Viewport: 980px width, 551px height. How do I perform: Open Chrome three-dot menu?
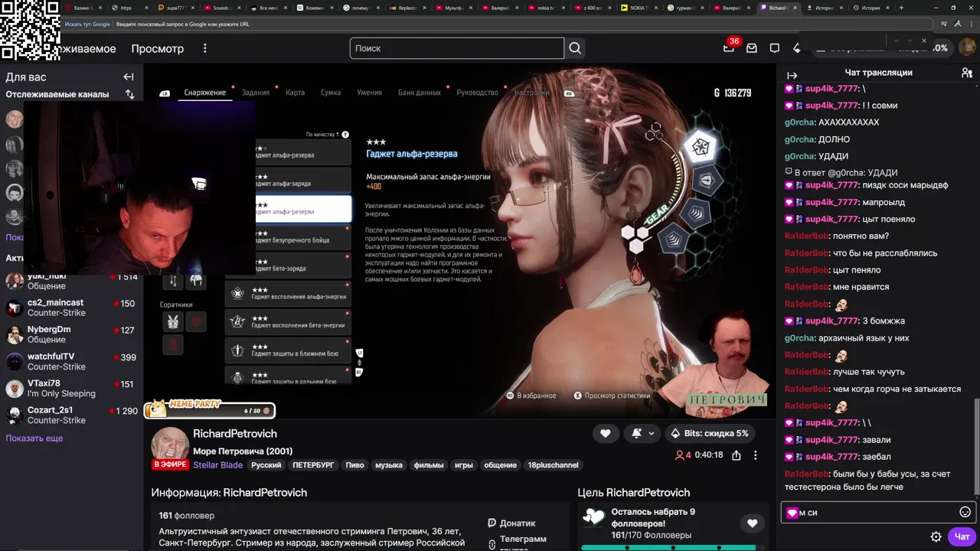coord(973,24)
